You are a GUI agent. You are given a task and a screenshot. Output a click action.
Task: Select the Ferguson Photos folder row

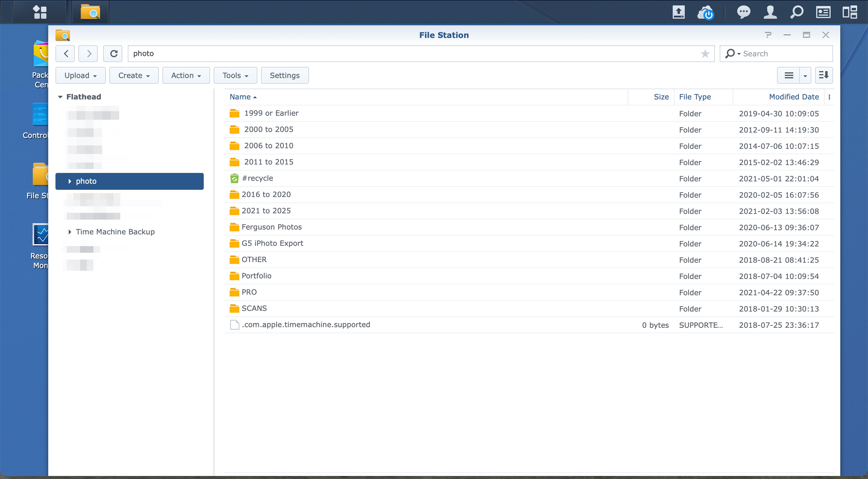click(272, 227)
